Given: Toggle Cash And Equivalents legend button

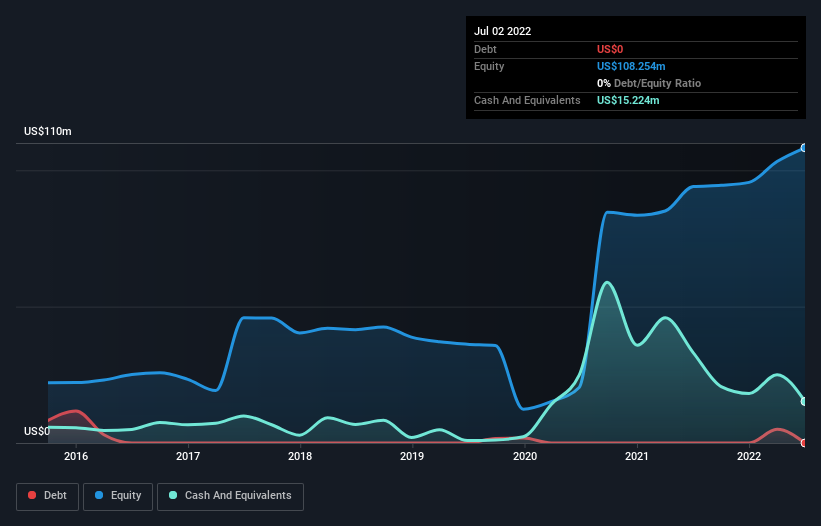Looking at the screenshot, I should [230, 496].
